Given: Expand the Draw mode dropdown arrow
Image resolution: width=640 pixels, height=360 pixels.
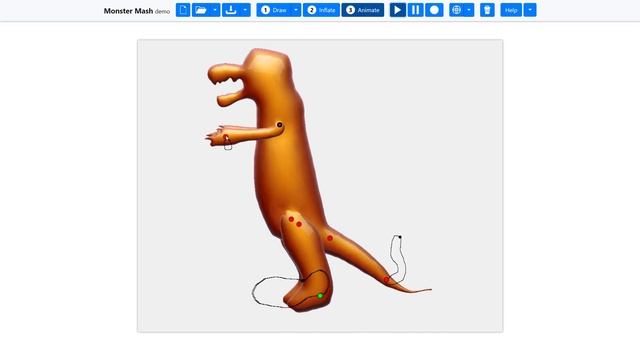Looking at the screenshot, I should (x=296, y=10).
